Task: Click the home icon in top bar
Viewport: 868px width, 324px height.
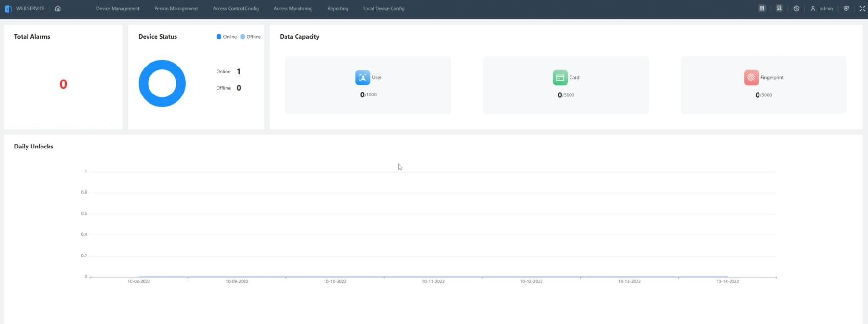Action: [x=58, y=8]
